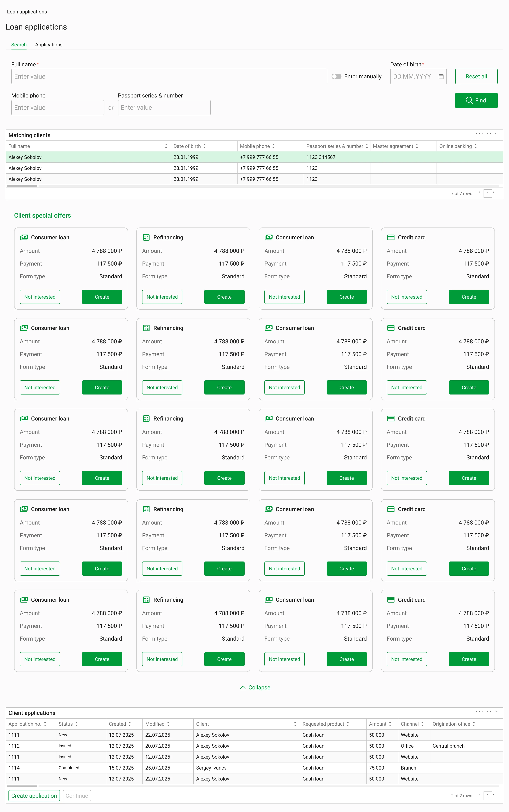509x812 pixels.
Task: Click the 75 000 amount cell
Action: pyautogui.click(x=382, y=768)
